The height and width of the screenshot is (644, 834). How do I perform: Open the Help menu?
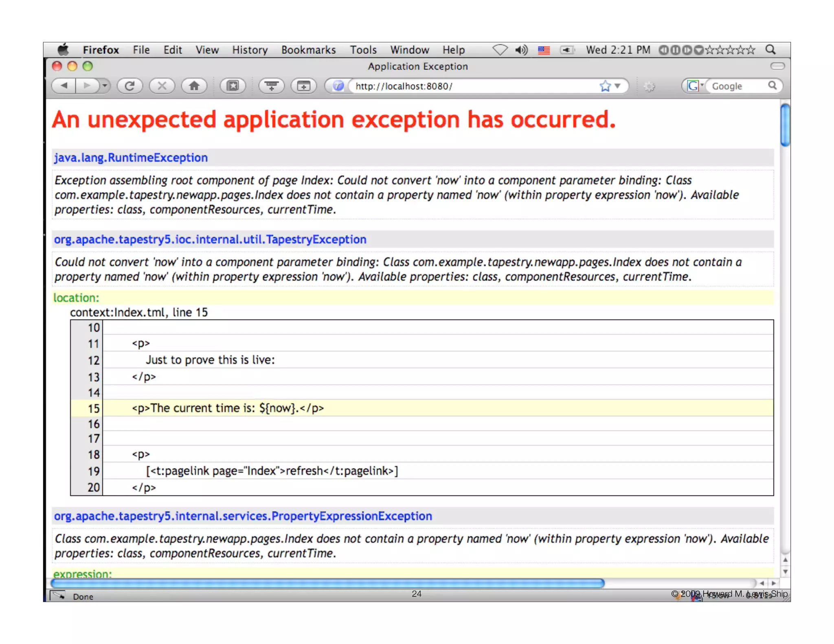pos(454,50)
